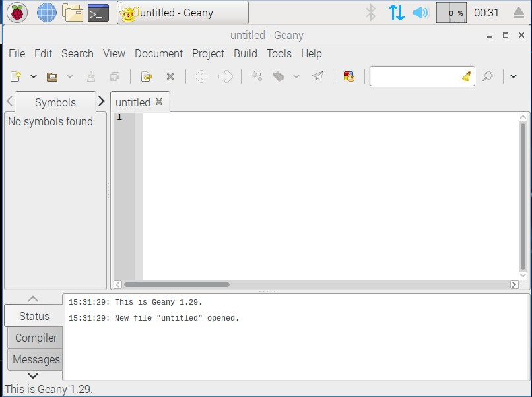The image size is (532, 397).
Task: Click line number 1 in the margin
Action: point(119,117)
